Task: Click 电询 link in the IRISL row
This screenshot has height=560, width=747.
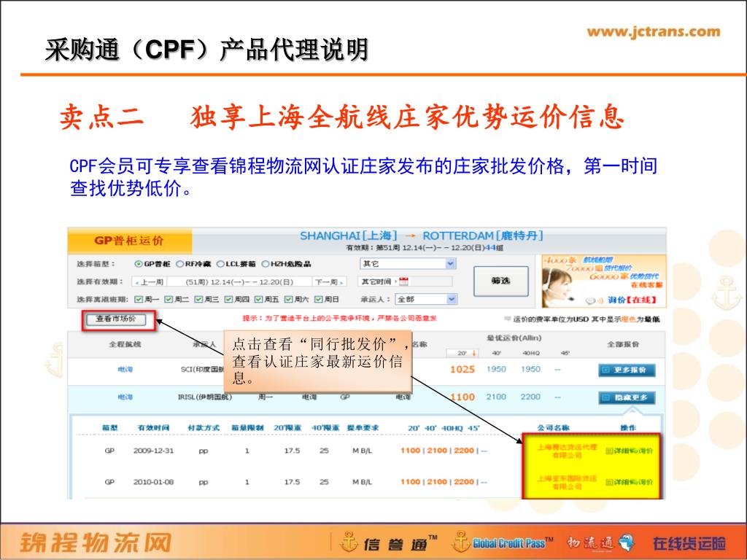Action: tap(125, 397)
